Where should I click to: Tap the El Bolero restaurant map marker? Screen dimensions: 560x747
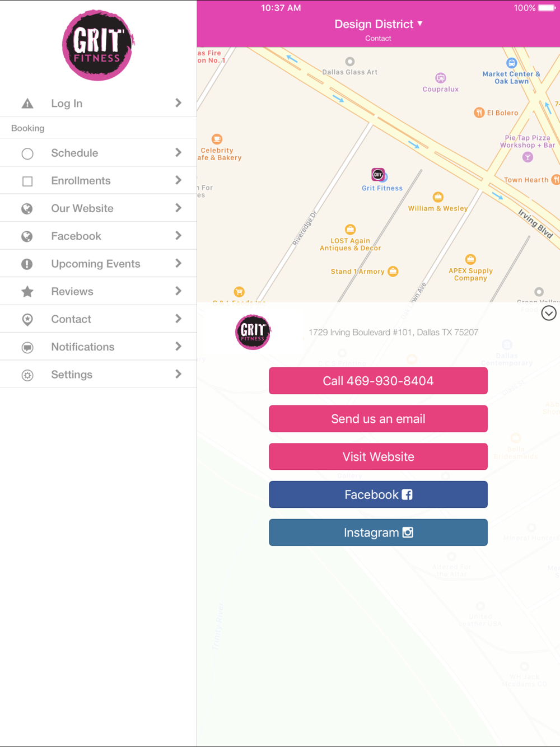tap(479, 113)
